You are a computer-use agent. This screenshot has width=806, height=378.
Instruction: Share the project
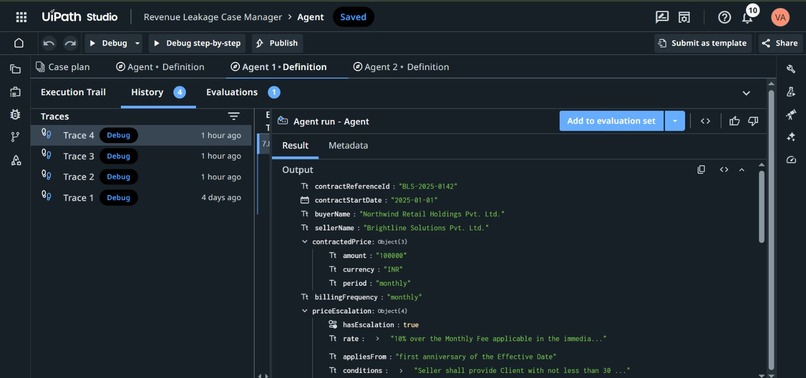click(x=780, y=43)
